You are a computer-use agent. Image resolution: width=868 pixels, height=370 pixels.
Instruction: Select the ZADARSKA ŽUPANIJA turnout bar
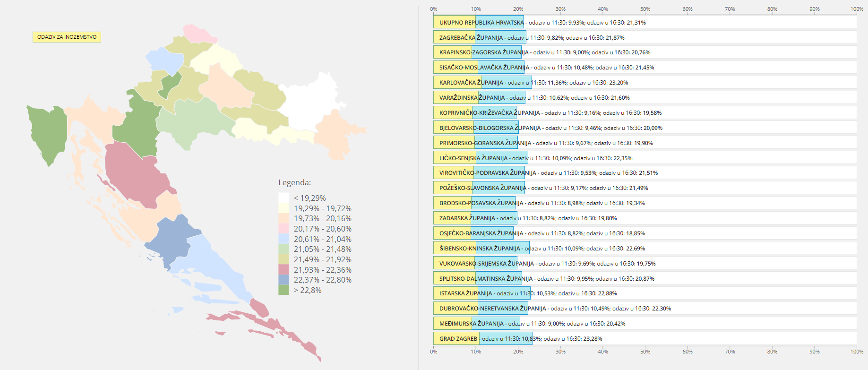pos(475,218)
